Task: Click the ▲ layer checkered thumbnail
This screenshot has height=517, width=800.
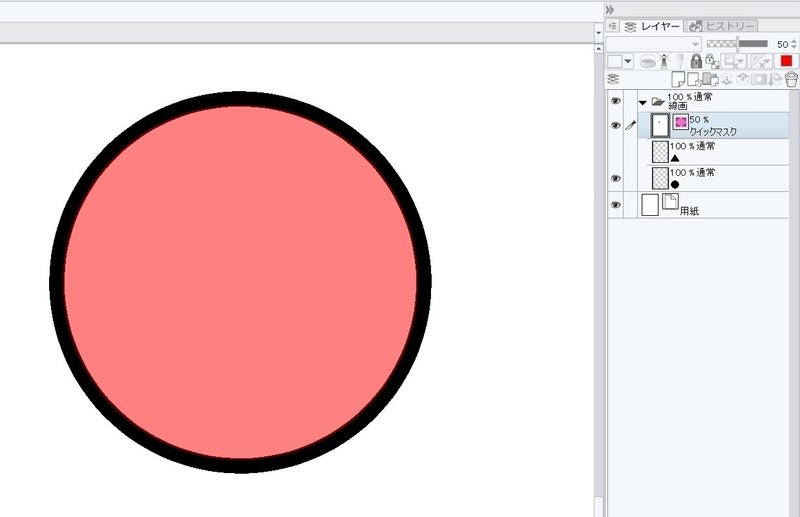Action: click(x=660, y=152)
